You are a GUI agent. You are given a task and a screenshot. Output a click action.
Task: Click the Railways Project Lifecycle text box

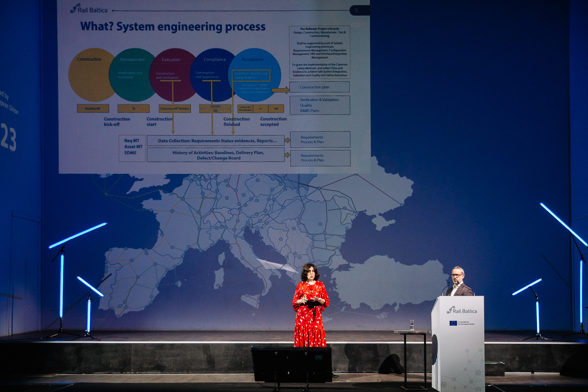[x=319, y=52]
